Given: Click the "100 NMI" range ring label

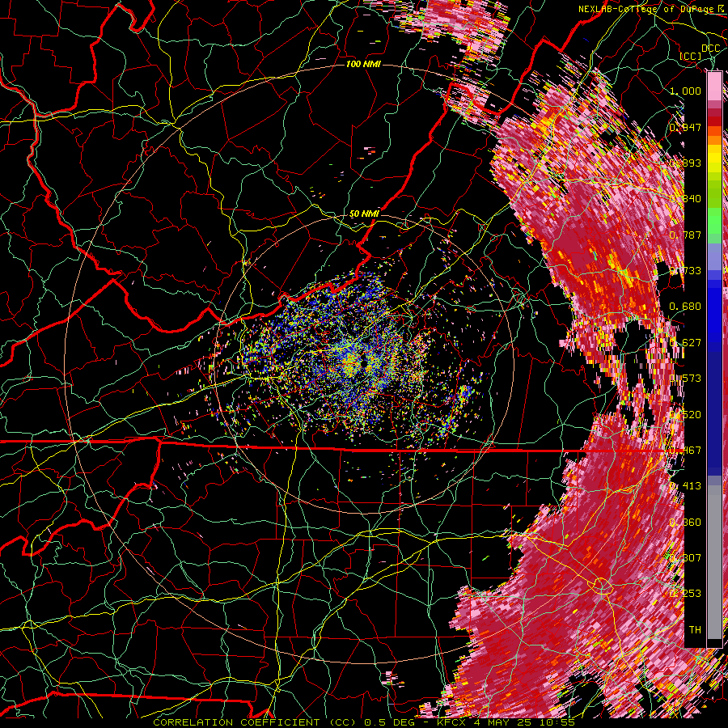Looking at the screenshot, I should 363,64.
